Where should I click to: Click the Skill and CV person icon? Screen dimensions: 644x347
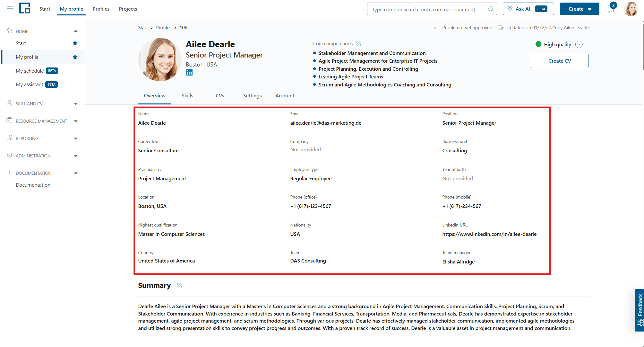(9, 103)
